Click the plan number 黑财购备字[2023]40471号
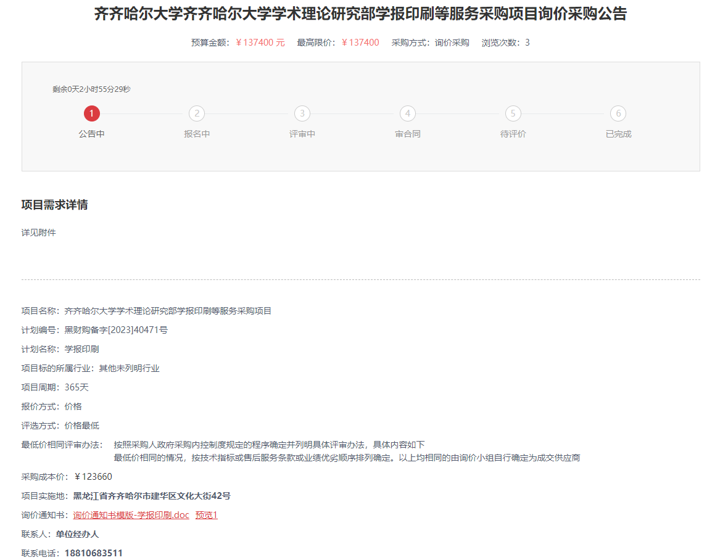This screenshot has width=728, height=560. coord(116,330)
